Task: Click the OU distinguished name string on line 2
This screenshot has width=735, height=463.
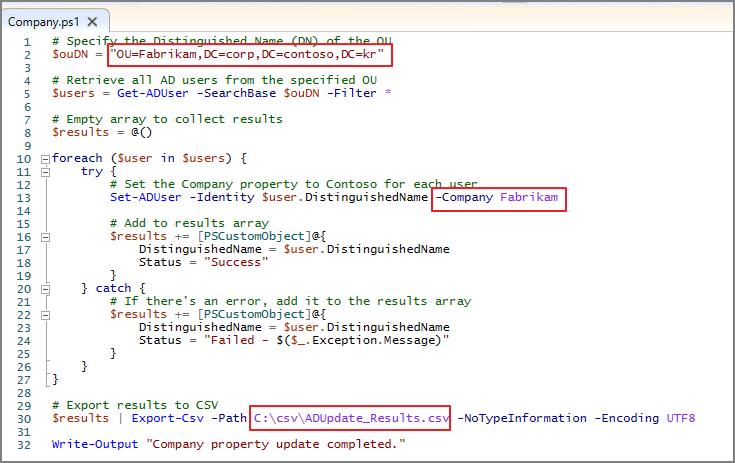Action: tap(247, 54)
